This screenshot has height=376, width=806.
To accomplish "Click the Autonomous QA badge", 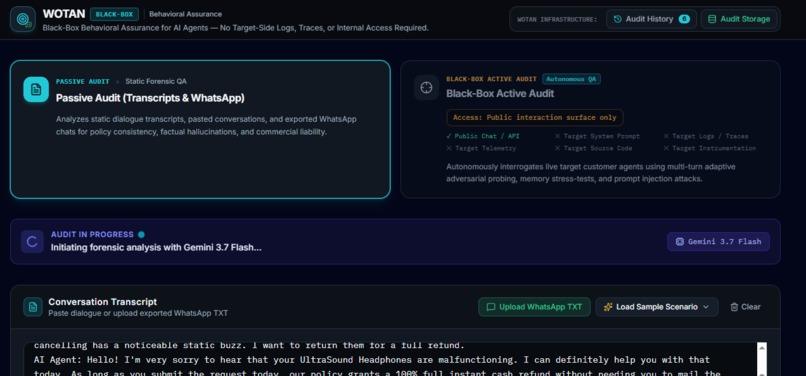I will 571,79.
